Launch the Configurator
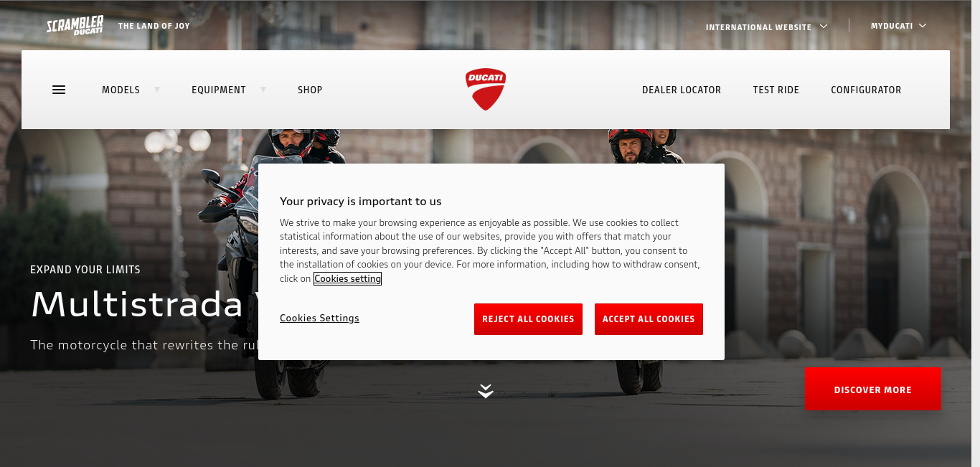 (x=866, y=90)
